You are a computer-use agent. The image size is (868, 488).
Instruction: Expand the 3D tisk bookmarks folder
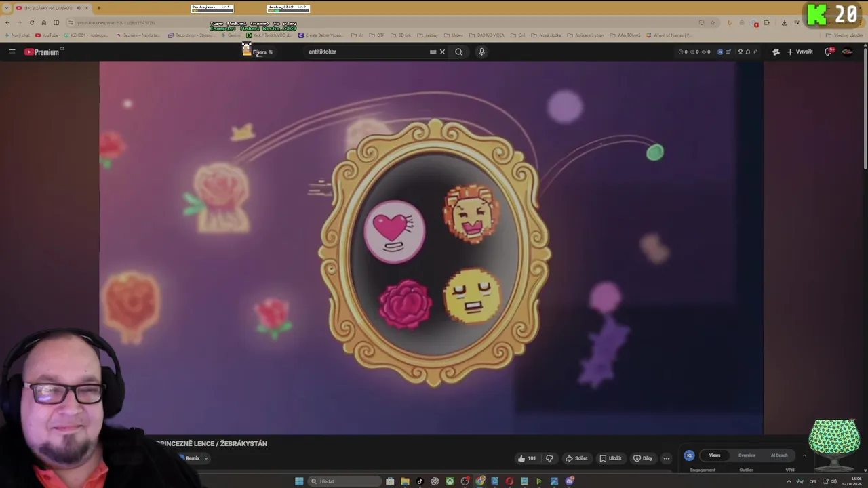click(400, 35)
